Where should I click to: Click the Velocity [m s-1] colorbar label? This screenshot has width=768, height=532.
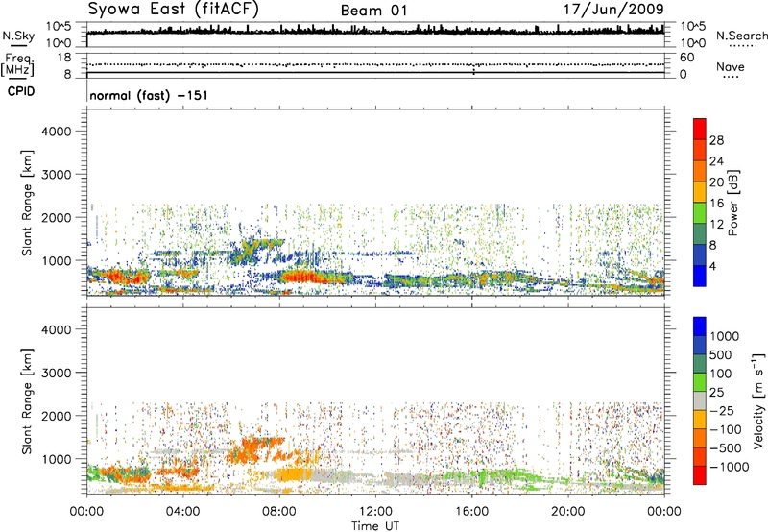[758, 400]
